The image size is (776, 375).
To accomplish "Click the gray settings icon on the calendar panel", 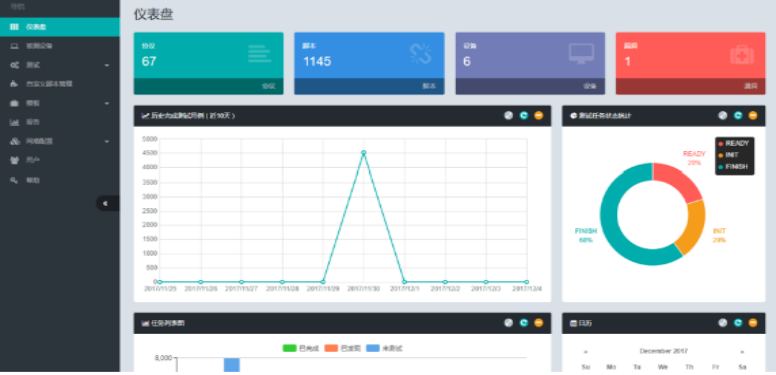I will click(723, 323).
